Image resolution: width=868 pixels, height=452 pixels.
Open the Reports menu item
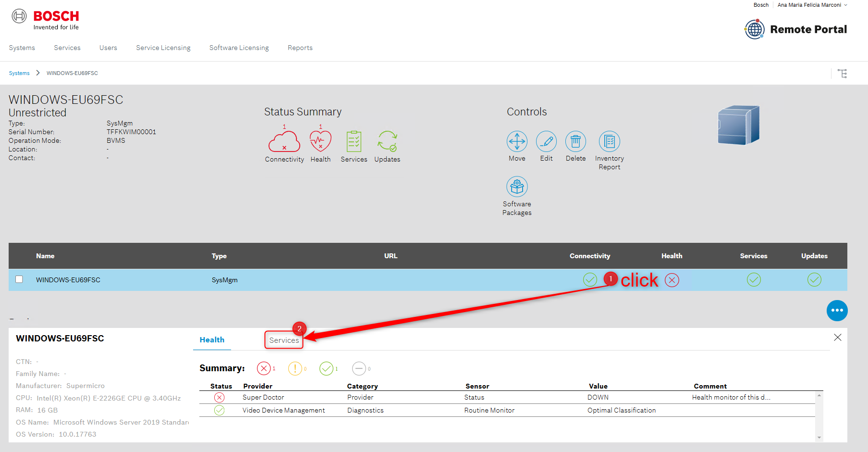pos(300,48)
